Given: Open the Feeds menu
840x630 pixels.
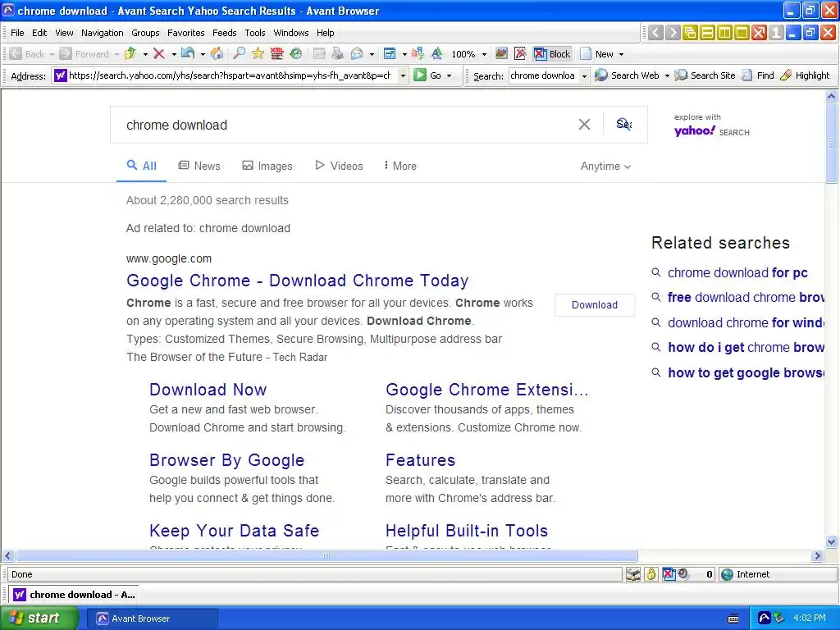Looking at the screenshot, I should pyautogui.click(x=225, y=33).
